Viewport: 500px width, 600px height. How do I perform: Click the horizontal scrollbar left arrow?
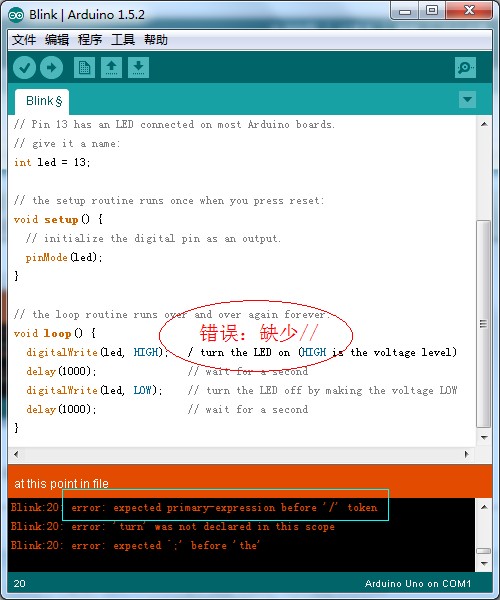click(16, 454)
